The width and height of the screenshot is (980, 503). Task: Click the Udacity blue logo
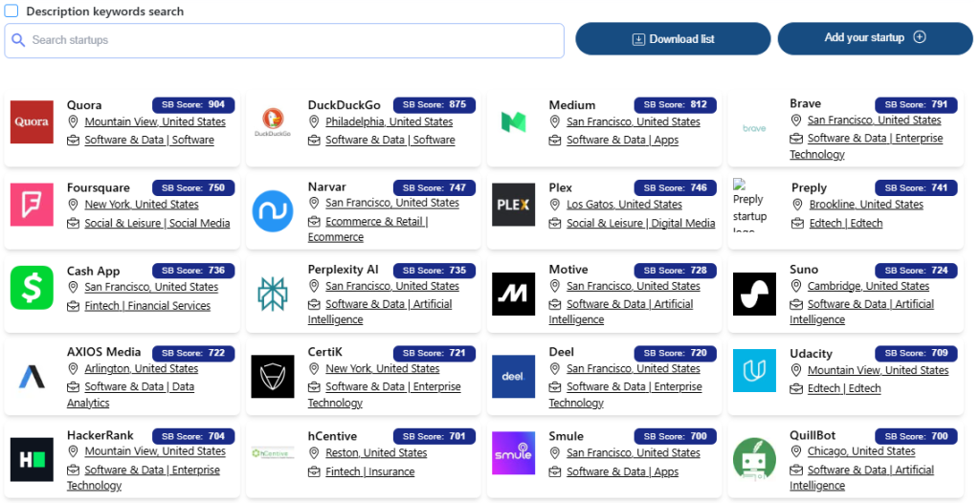click(x=754, y=370)
